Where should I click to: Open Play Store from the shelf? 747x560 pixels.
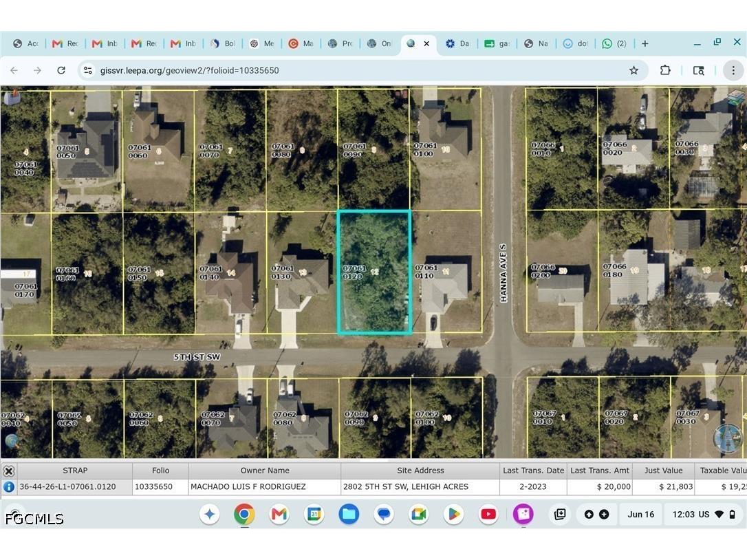point(453,514)
